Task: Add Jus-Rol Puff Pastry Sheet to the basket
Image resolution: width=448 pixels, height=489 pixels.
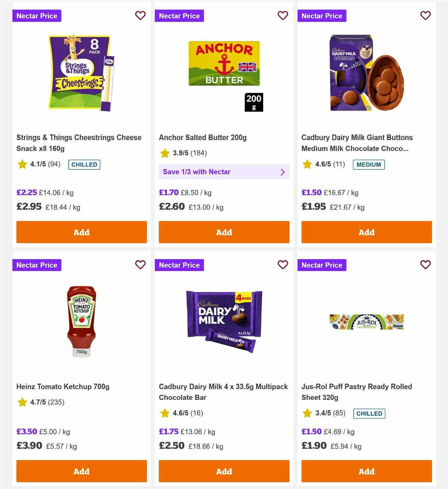Action: (x=367, y=471)
